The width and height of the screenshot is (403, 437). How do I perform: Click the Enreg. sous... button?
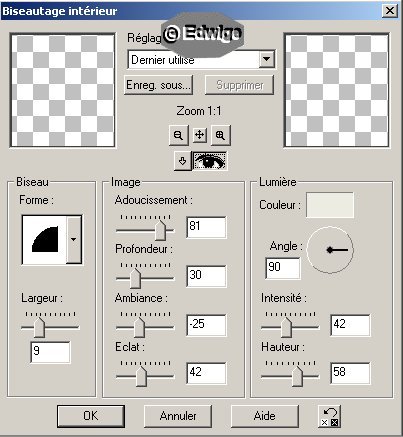point(159,85)
